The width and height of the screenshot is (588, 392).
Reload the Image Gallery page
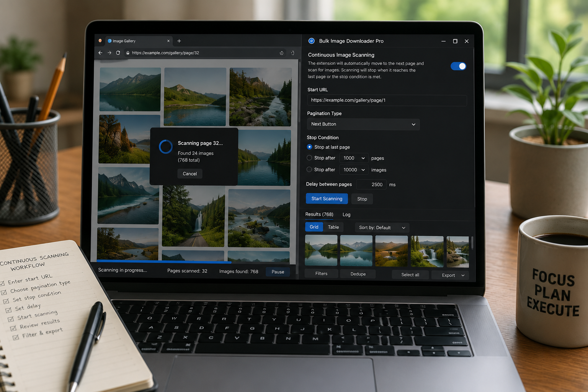pos(118,53)
